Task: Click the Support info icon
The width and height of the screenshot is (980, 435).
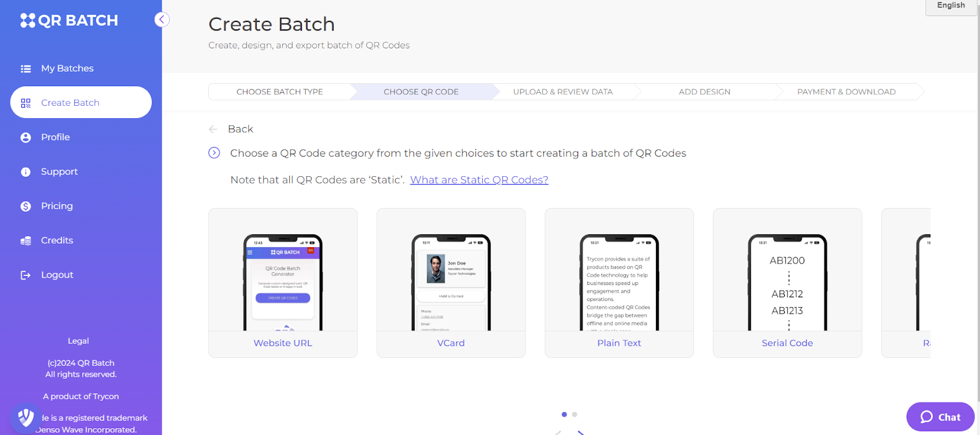Action: 26,172
